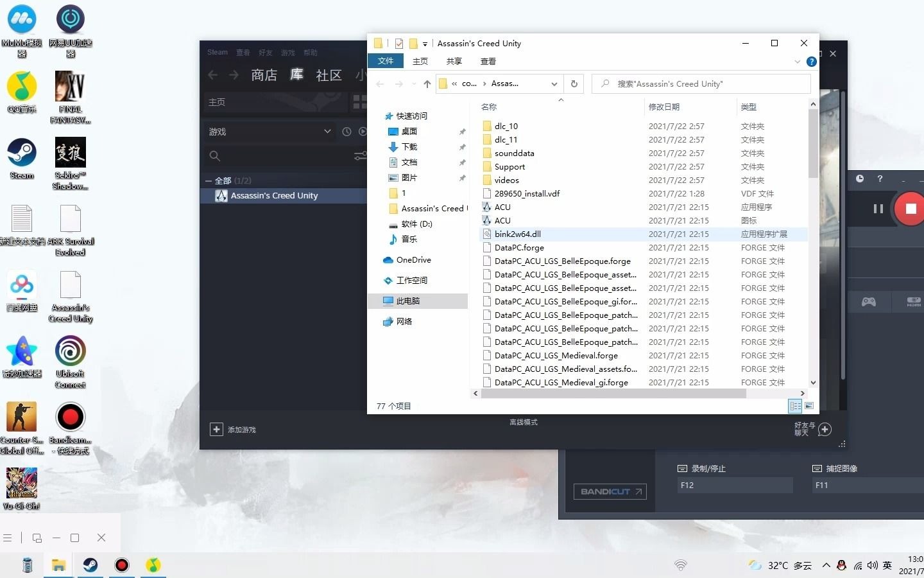Refresh the Explorer folder view
Viewport: 924px width, 578px height.
coord(574,84)
